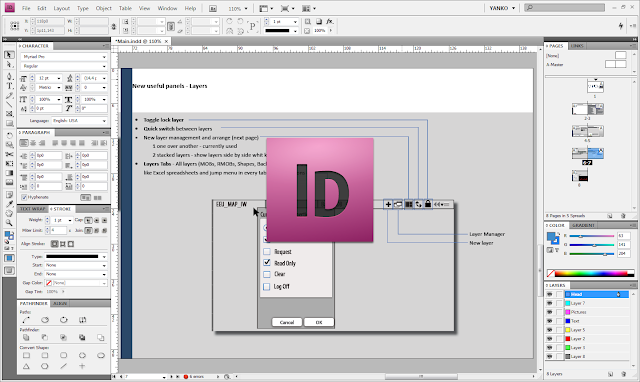This screenshot has width=640, height=382.
Task: Open the Language English: USA dropdown
Action: (79, 121)
